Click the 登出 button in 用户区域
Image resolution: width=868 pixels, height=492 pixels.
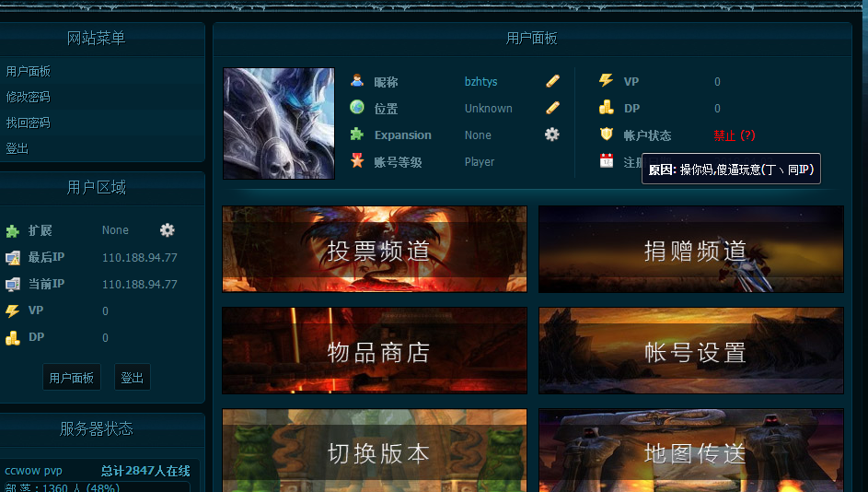pyautogui.click(x=132, y=378)
